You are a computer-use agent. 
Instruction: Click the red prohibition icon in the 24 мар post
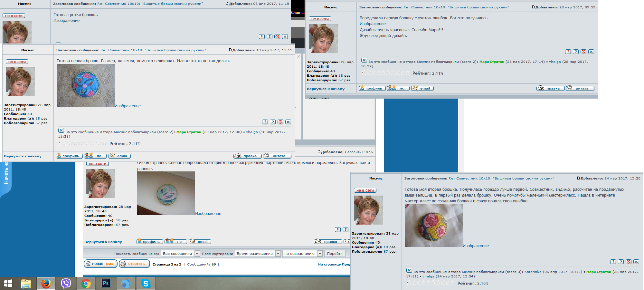(x=629, y=262)
